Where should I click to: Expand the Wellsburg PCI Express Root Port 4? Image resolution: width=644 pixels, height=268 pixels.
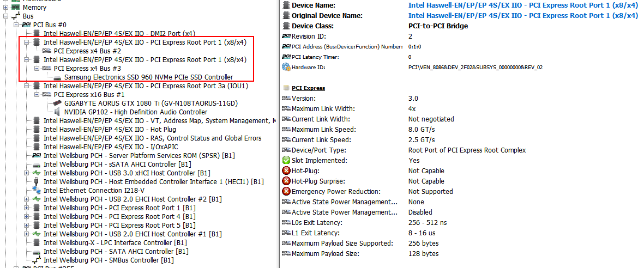(x=26, y=216)
